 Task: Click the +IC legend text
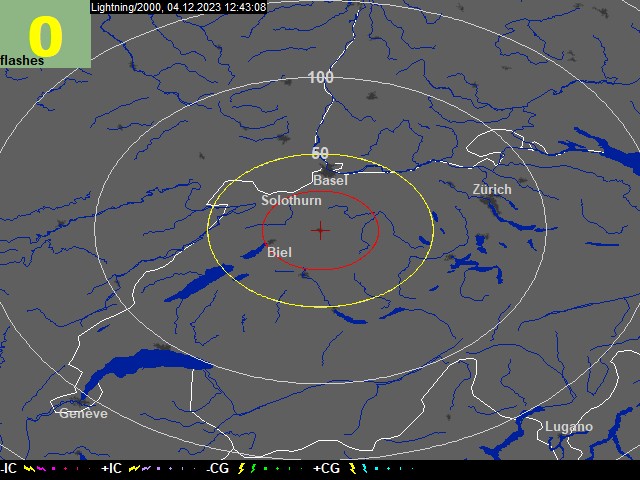111,468
